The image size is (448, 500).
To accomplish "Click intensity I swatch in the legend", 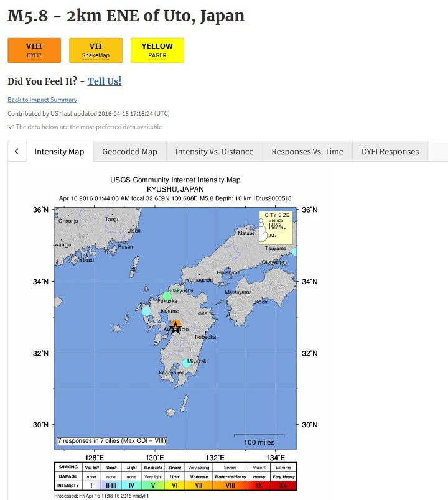I will pos(91,486).
